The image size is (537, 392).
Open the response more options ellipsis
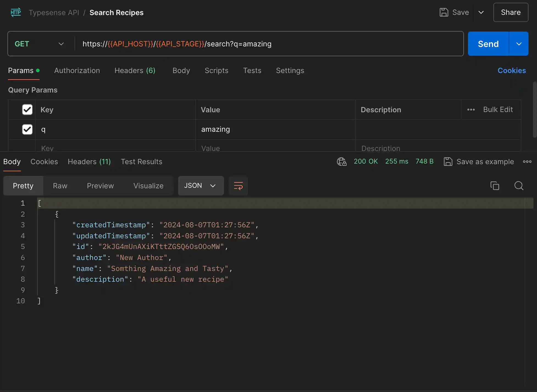click(527, 162)
